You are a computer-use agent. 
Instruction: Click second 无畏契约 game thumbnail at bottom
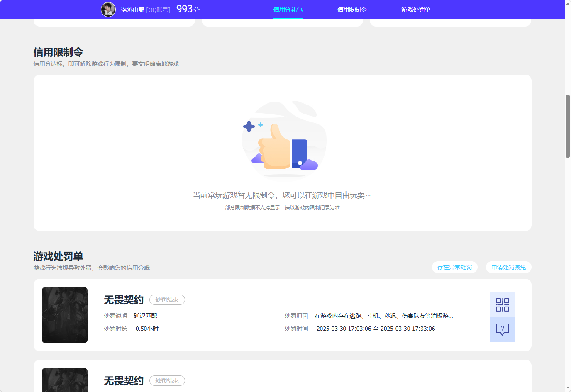(65, 380)
